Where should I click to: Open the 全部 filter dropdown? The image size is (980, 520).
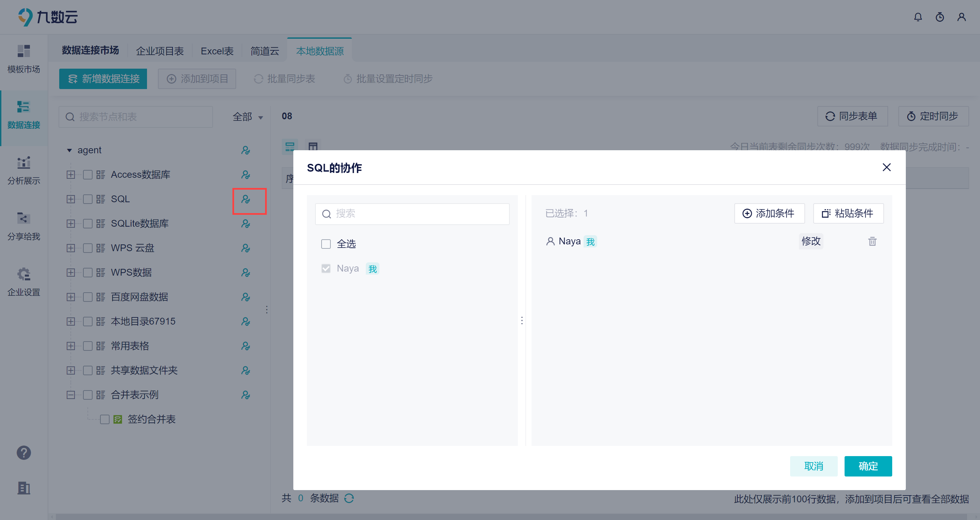(248, 117)
